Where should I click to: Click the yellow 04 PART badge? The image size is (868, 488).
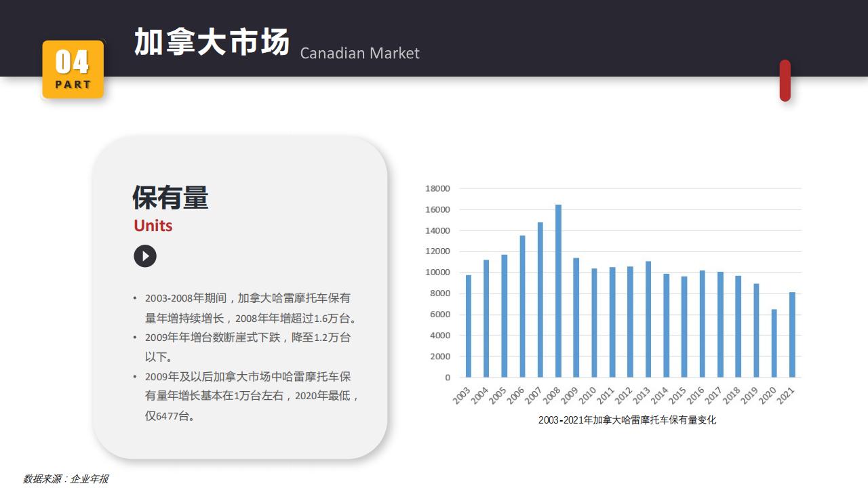pyautogui.click(x=73, y=69)
